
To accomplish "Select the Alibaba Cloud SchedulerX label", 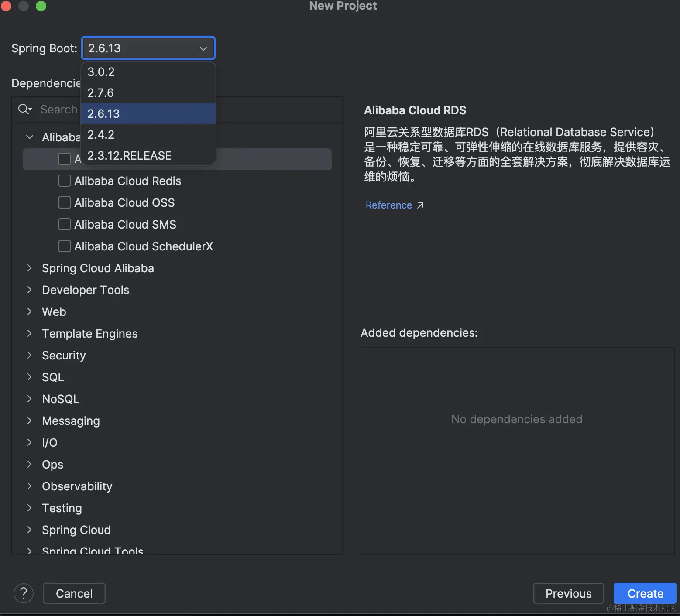I will click(144, 246).
